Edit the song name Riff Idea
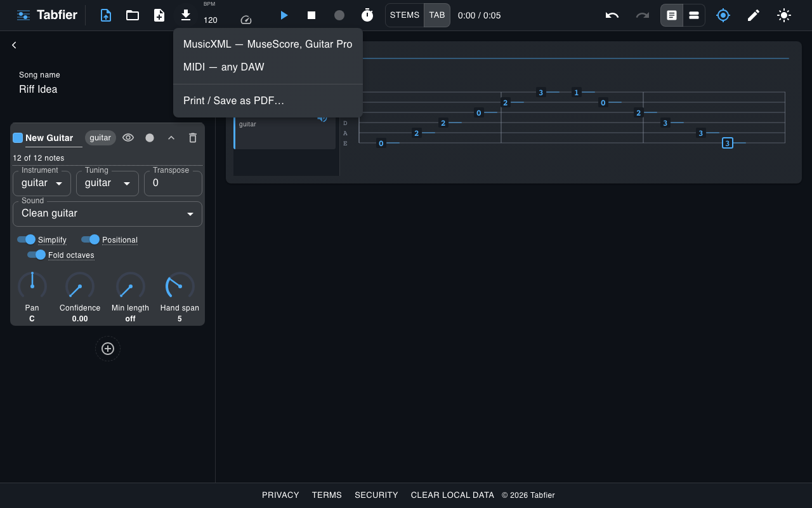This screenshot has width=812, height=508. click(38, 90)
